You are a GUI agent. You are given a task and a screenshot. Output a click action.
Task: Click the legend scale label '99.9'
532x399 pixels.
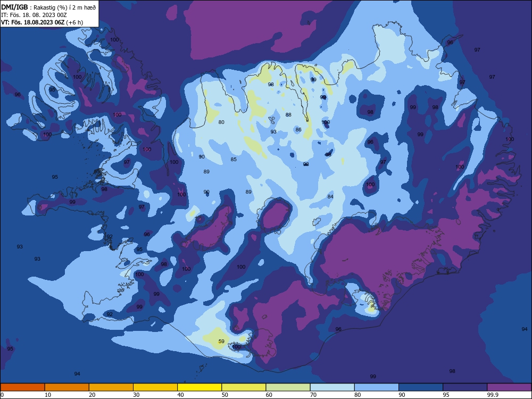493,395
